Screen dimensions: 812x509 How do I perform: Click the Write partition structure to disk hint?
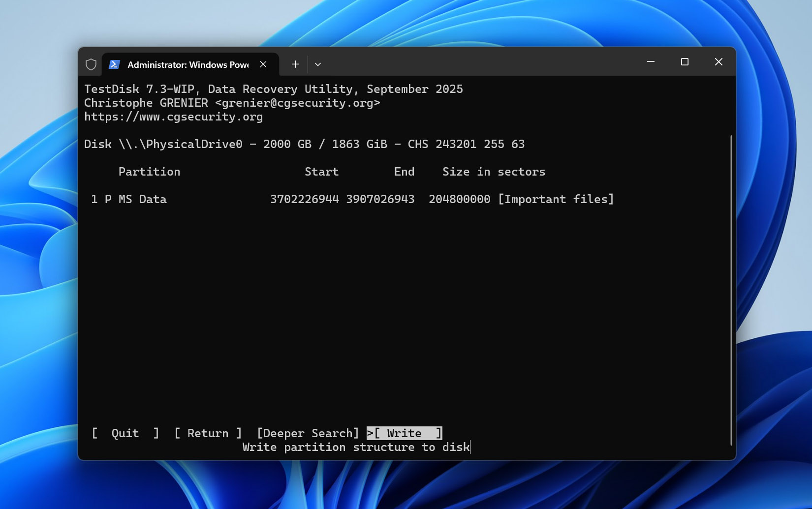(356, 447)
